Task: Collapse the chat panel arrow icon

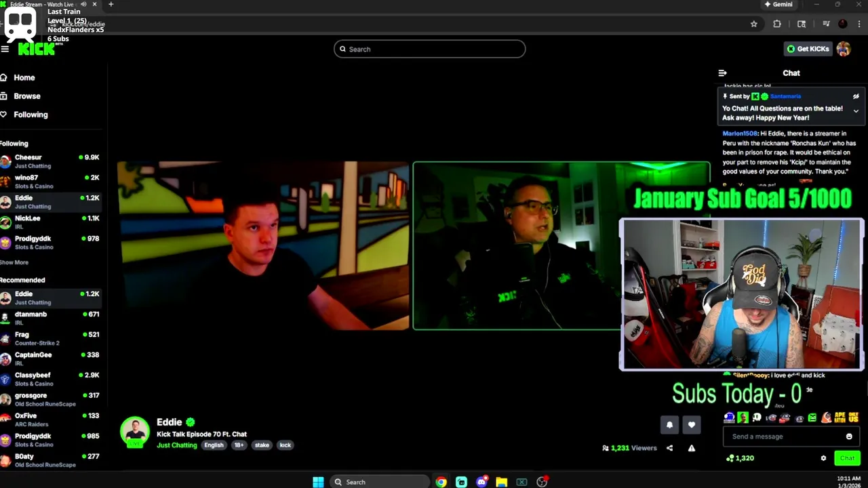Action: point(723,73)
